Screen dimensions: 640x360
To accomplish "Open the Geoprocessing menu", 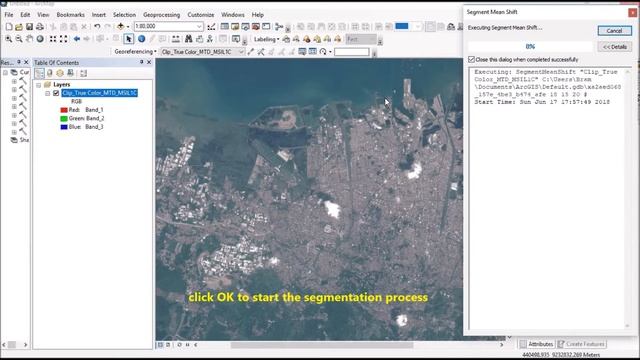I will pos(162,15).
